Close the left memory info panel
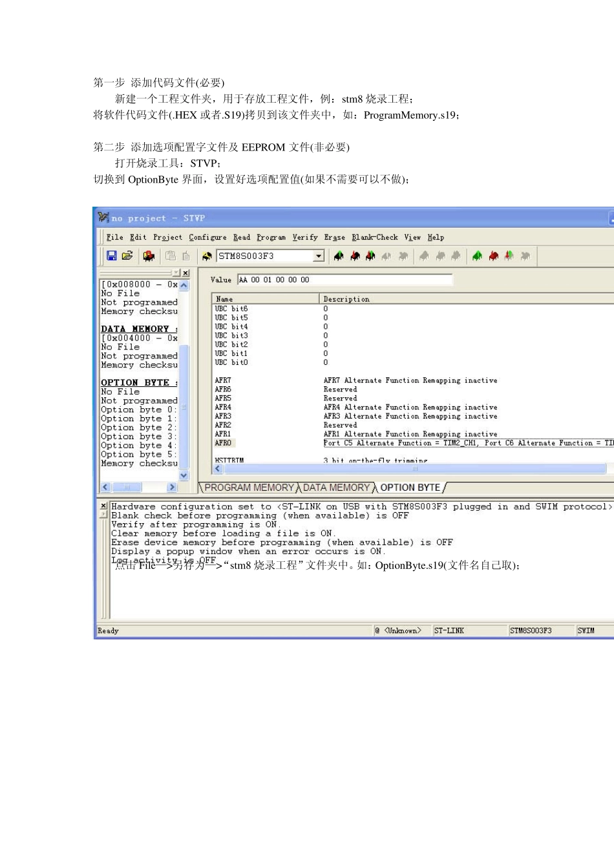Screen dimensions: 614x868 (x=185, y=273)
